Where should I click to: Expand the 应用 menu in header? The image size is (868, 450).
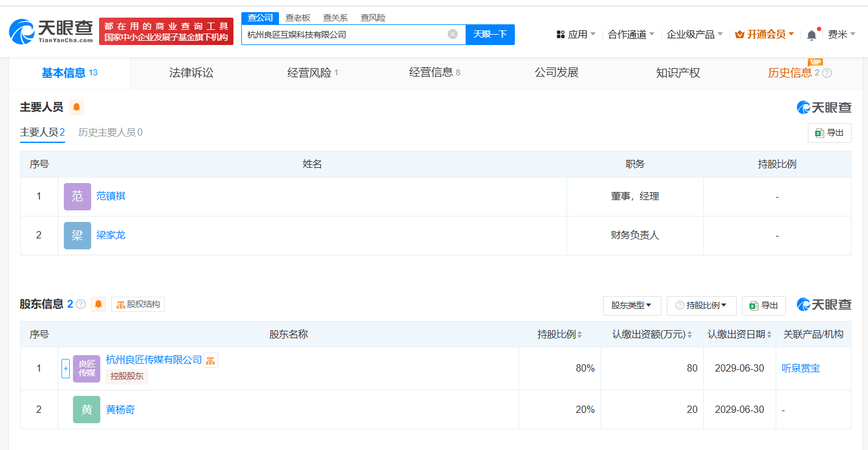[x=576, y=35]
